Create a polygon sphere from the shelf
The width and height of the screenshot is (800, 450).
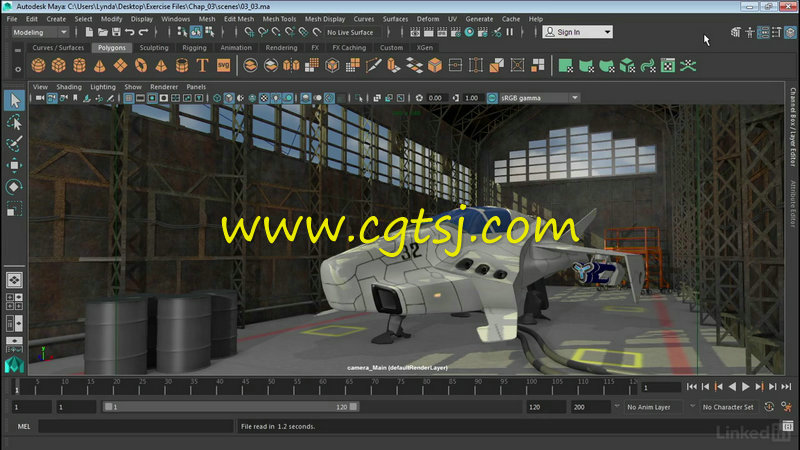point(38,65)
